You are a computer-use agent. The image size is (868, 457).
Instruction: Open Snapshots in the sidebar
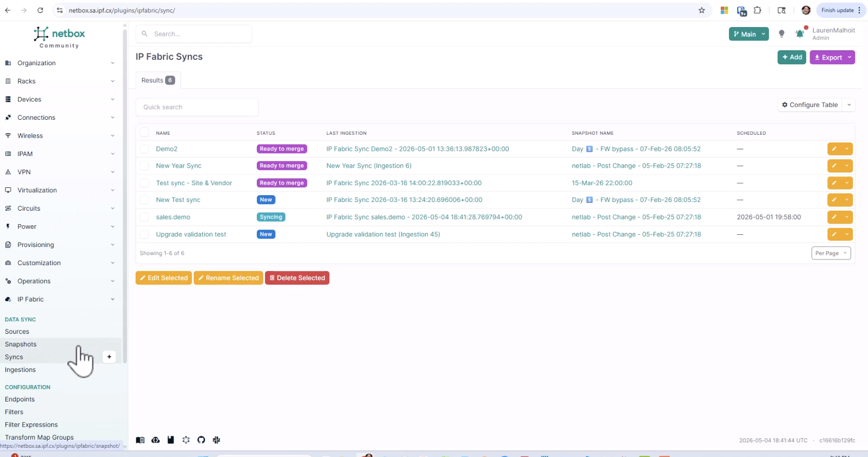21,344
